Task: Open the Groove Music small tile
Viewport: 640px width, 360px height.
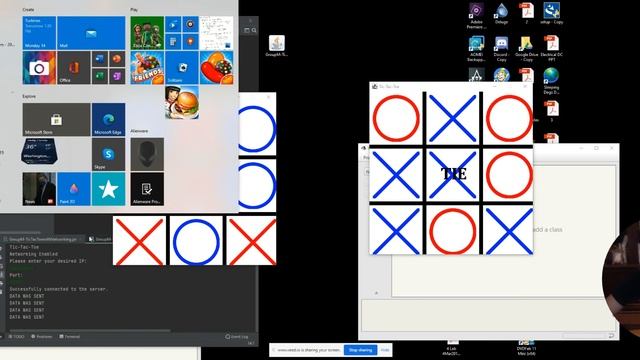Action: pos(190,24)
